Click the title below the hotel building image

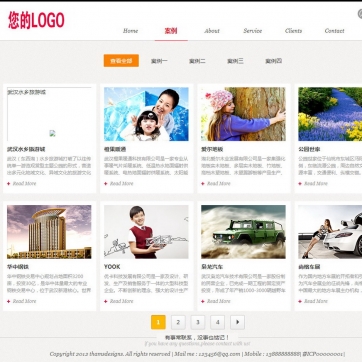18,267
